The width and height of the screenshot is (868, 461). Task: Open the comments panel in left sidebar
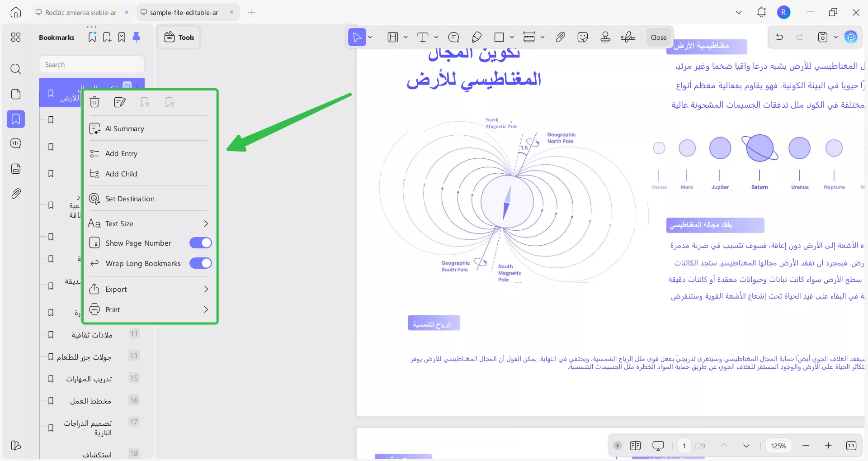16,143
